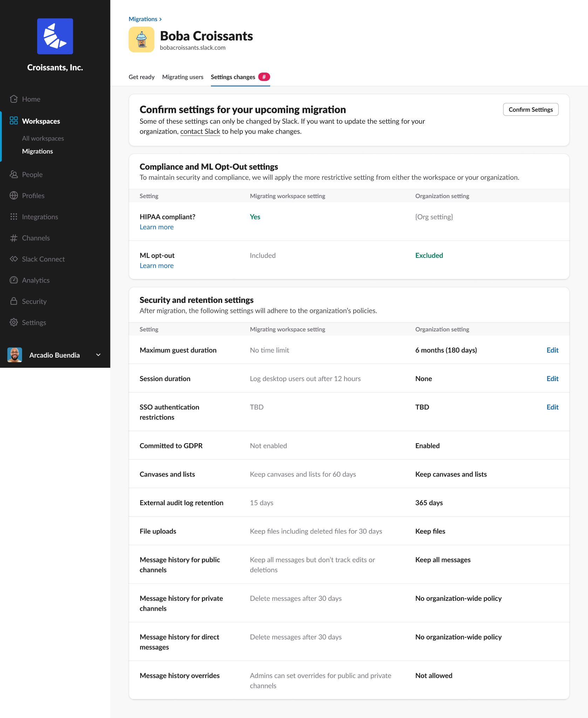Click '6 months (180 days)' organization value

[446, 350]
